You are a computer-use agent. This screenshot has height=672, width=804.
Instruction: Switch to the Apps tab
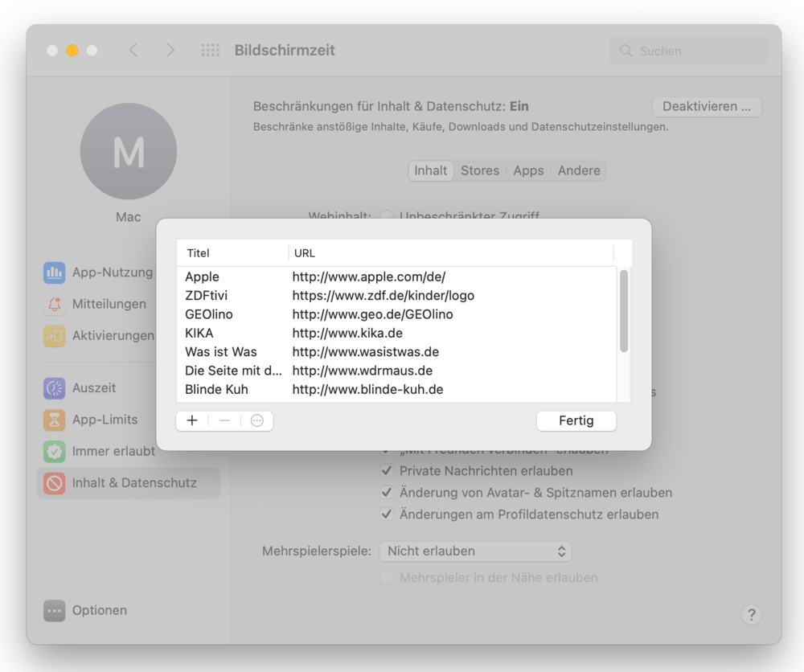[x=528, y=170]
